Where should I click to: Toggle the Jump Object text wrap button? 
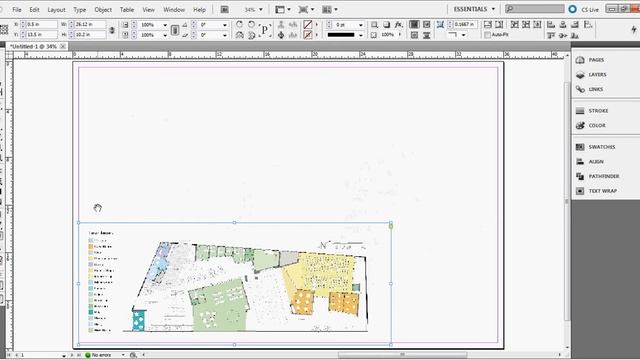(x=427, y=36)
